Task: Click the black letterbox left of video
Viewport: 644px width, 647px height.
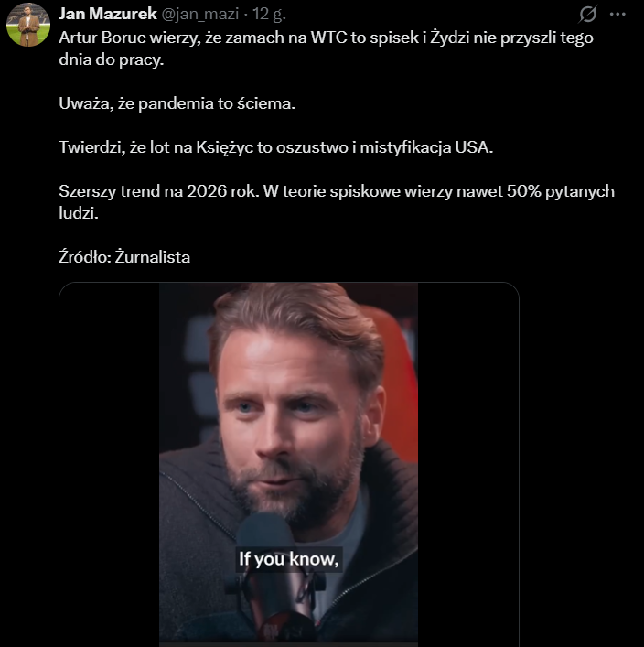Action: [x=110, y=464]
